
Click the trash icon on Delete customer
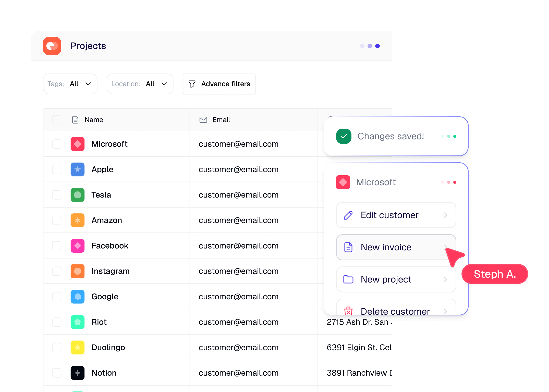tap(348, 311)
